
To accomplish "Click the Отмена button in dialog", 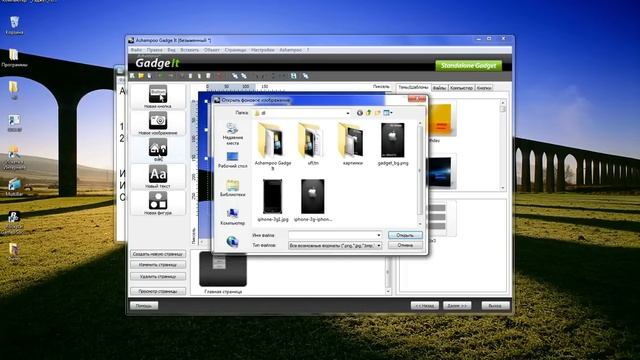I will coord(405,245).
